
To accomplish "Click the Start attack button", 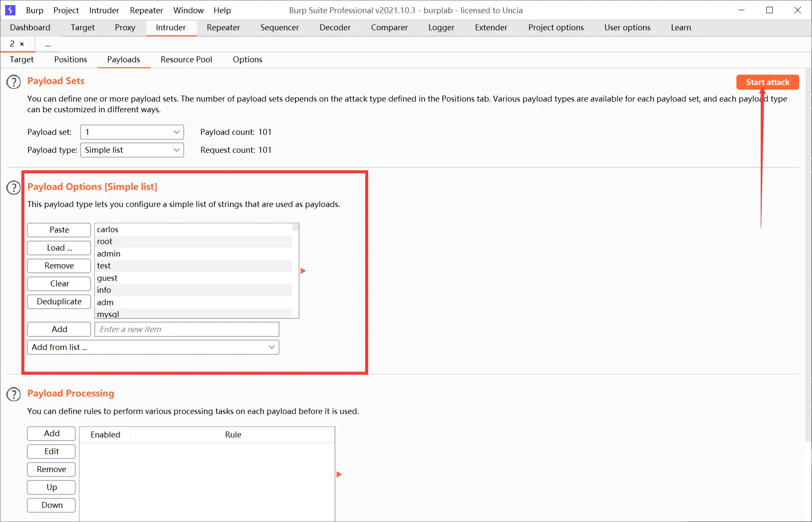I will pos(768,82).
